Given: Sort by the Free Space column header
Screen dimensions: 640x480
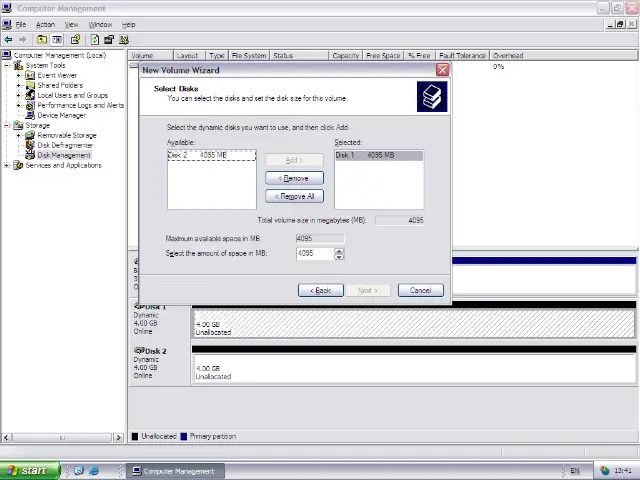Looking at the screenshot, I should point(383,56).
